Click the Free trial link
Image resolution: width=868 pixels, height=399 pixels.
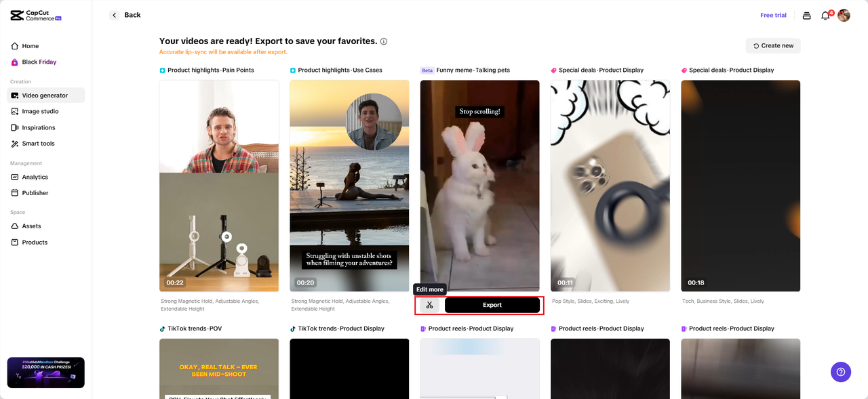pos(773,16)
